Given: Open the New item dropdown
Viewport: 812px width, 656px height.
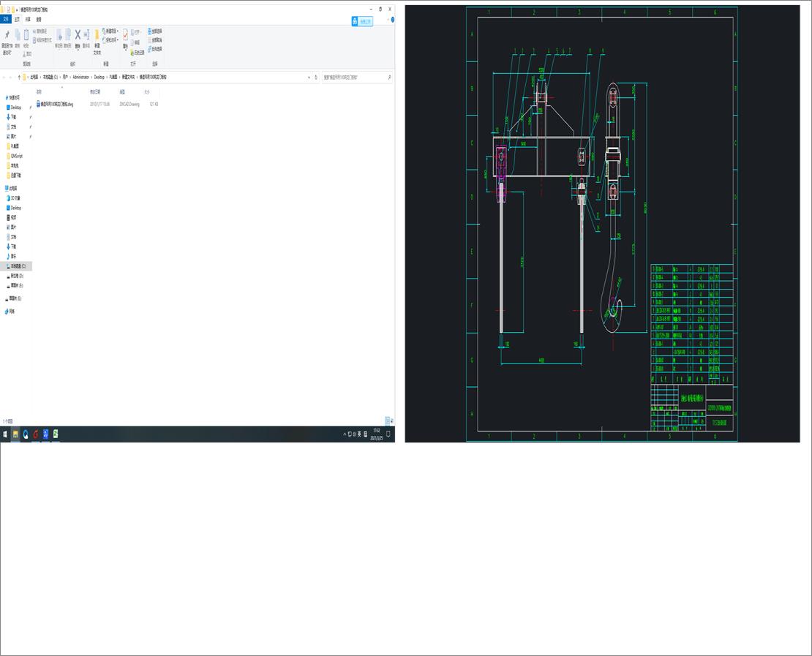Looking at the screenshot, I should point(112,31).
